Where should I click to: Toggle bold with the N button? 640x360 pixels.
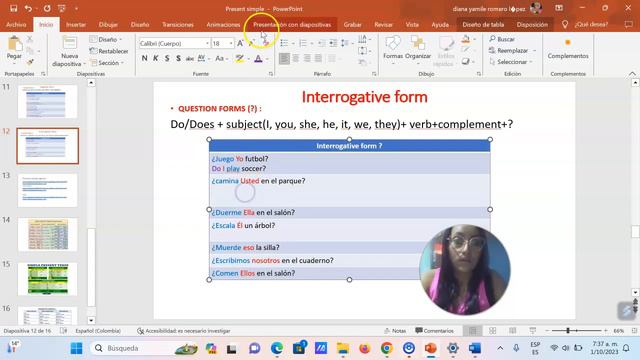[x=144, y=58]
